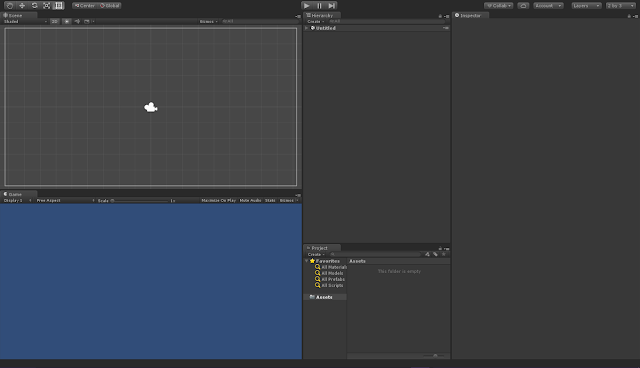Screen dimensions: 640x368
Task: Select the Rect transform tool
Action: pyautogui.click(x=59, y=6)
